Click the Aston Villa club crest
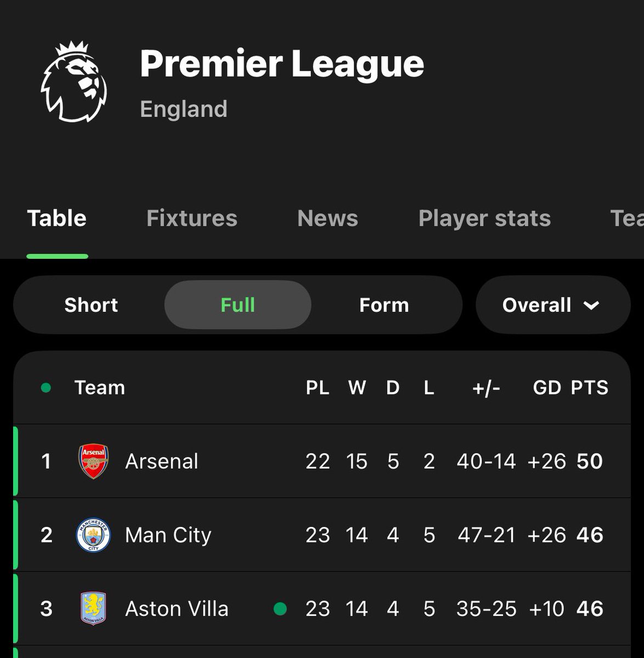 coord(93,609)
